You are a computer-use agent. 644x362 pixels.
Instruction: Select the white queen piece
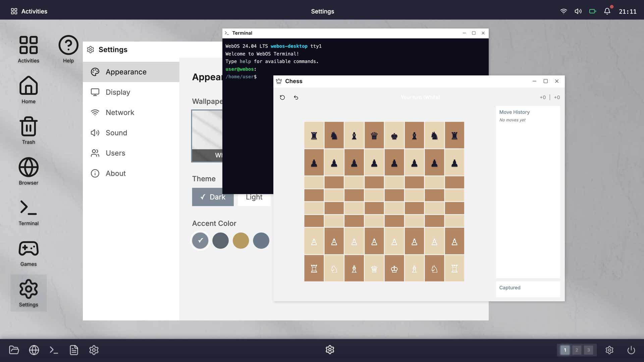374,268
